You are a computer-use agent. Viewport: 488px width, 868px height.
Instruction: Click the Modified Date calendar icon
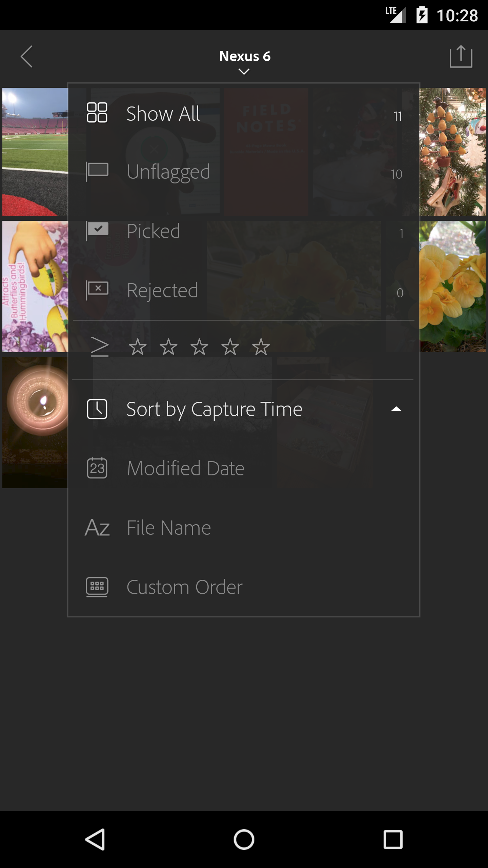(97, 468)
